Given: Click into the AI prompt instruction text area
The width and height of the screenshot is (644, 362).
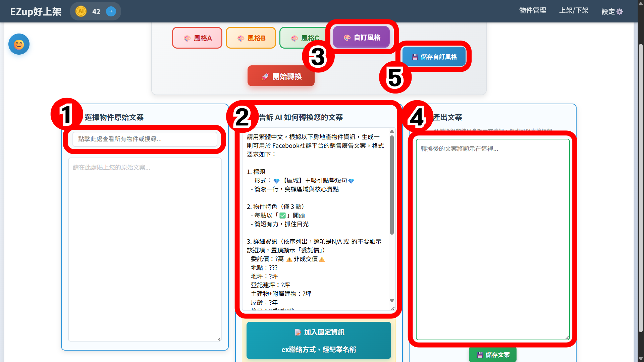Looking at the screenshot, I should [315, 220].
